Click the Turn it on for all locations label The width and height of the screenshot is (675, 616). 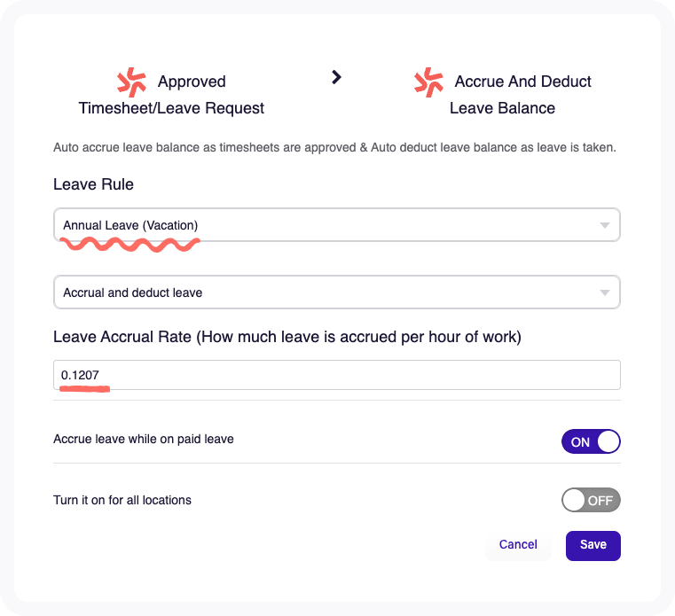(122, 500)
